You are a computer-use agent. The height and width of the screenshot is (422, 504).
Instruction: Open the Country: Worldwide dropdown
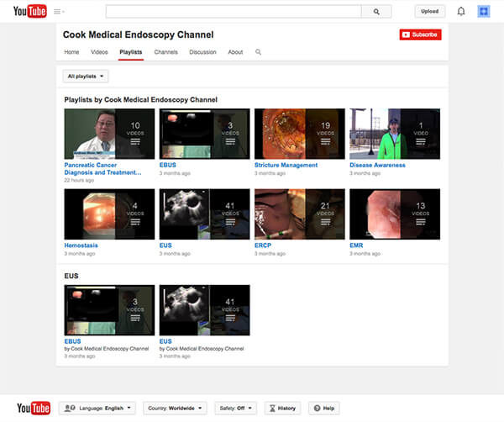(176, 409)
